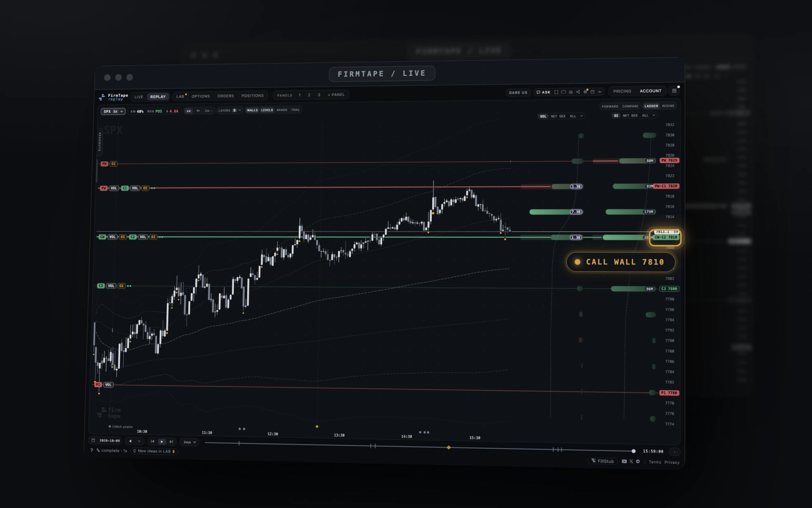Viewport: 812px width, 508px height.
Task: Switch to the REGIME tab
Action: (668, 106)
